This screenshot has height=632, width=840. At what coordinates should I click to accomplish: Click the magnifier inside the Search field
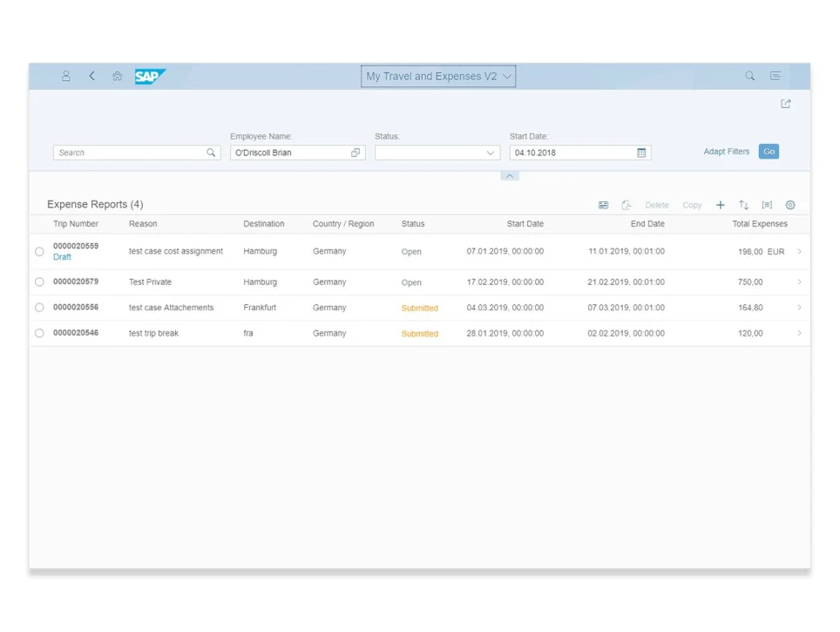211,153
